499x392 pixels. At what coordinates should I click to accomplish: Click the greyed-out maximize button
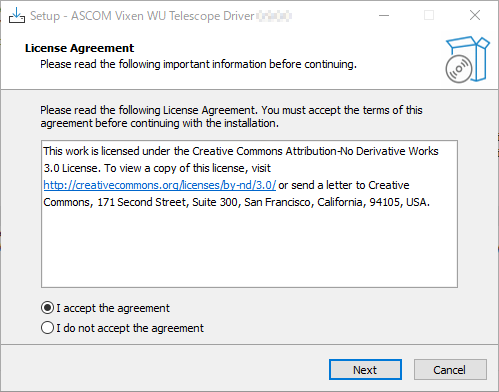click(429, 15)
